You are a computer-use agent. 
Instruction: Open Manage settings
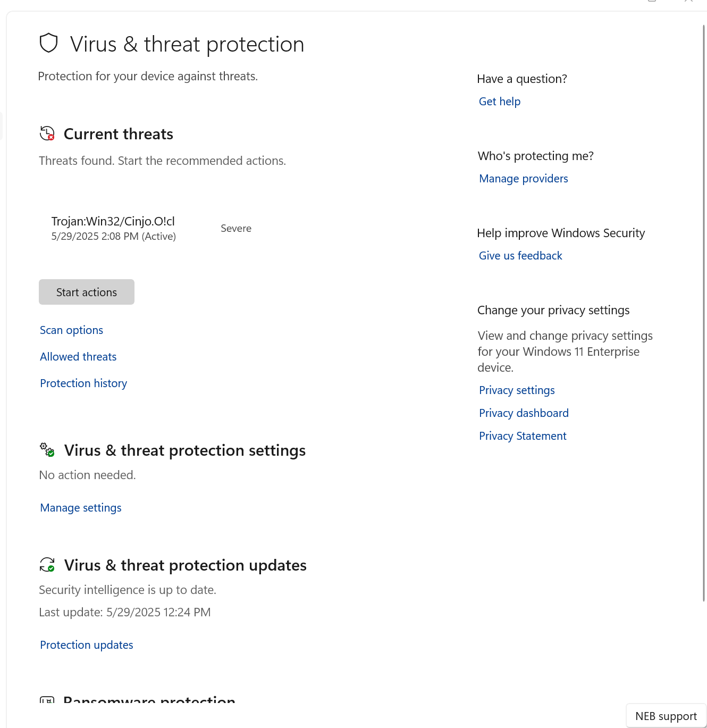pyautogui.click(x=80, y=508)
